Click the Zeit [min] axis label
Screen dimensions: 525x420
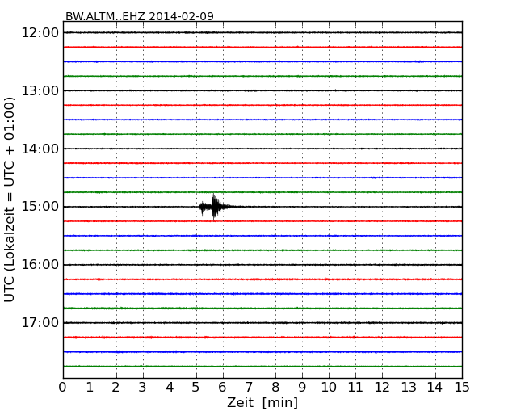[262, 402]
